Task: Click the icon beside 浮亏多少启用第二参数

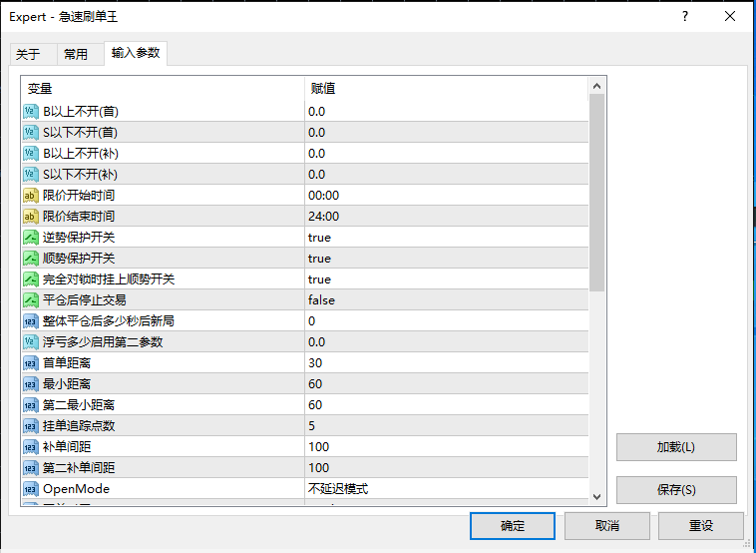Action: (30, 341)
